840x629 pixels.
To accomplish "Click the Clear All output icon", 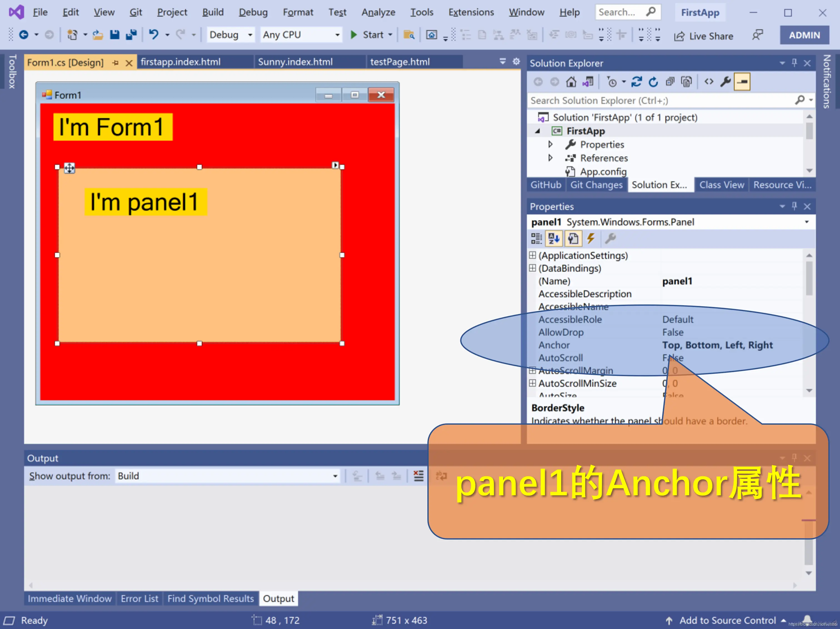I will [418, 476].
